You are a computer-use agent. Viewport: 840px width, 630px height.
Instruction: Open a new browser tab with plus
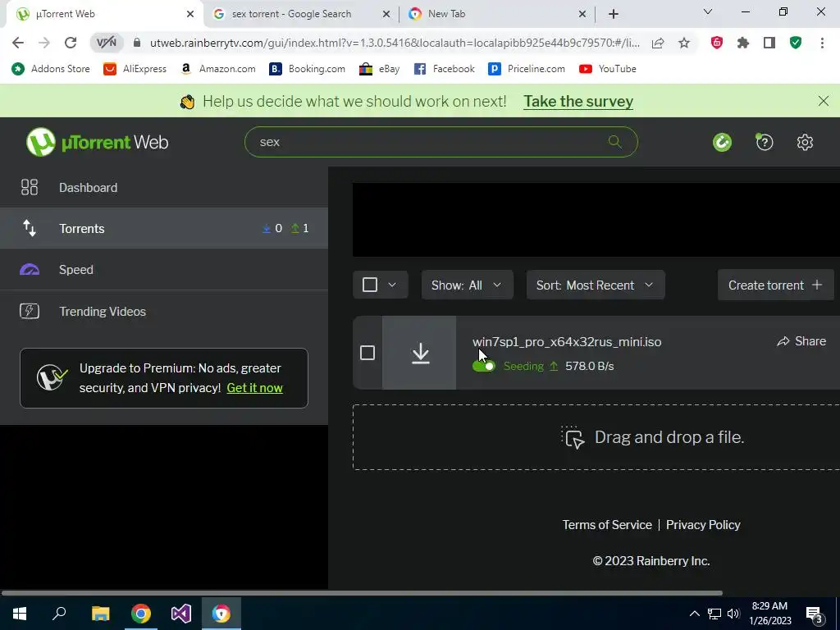click(x=614, y=14)
